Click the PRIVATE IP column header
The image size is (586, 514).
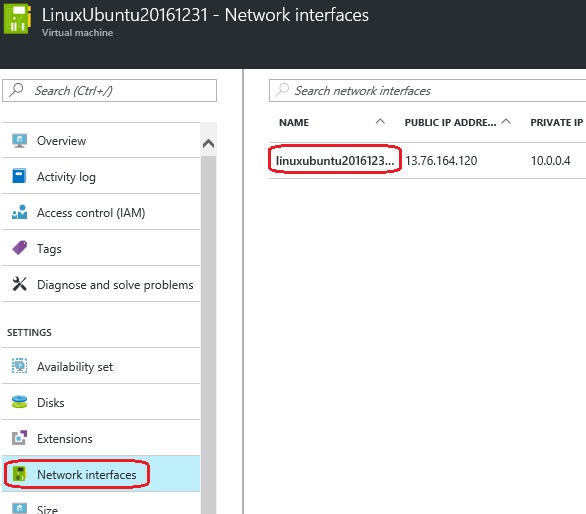click(x=557, y=123)
